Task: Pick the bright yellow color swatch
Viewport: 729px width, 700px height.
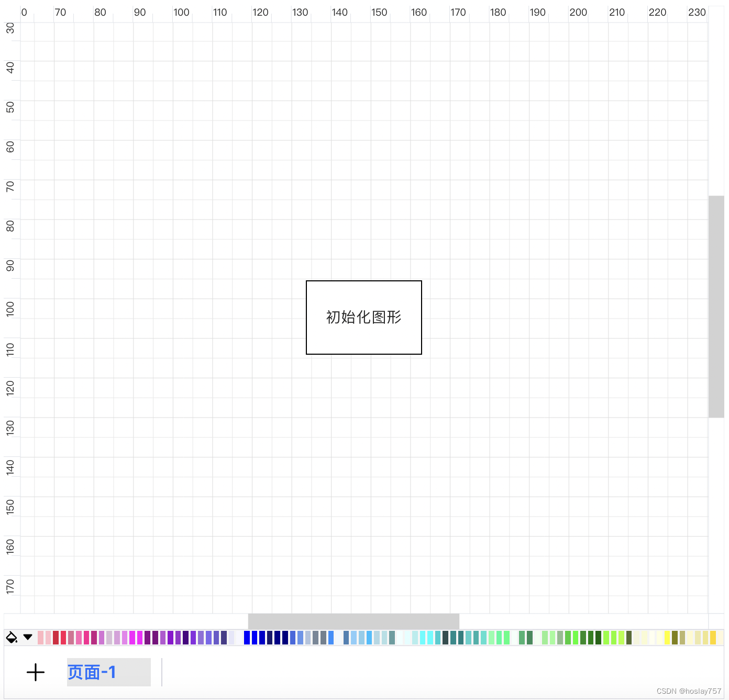Action: pyautogui.click(x=667, y=638)
